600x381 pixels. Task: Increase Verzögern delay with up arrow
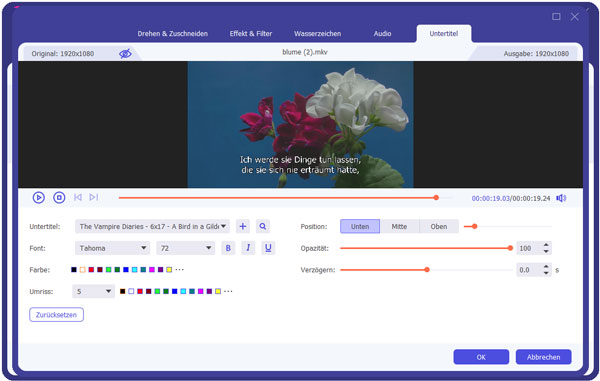click(x=546, y=267)
